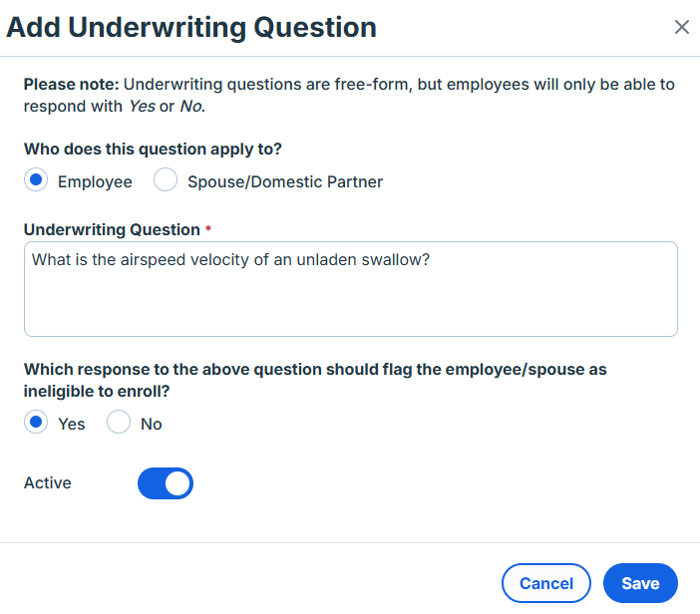This screenshot has height=614, width=700.
Task: Click the "Yes" option label text
Action: [x=72, y=424]
